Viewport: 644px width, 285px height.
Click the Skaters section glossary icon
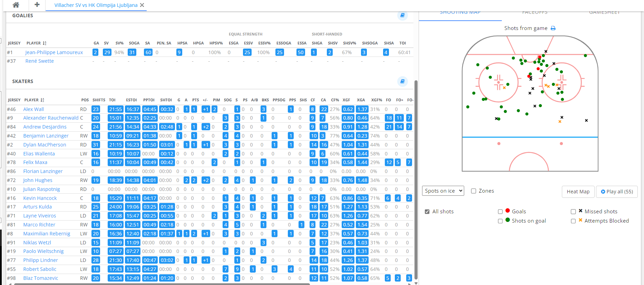tap(402, 81)
